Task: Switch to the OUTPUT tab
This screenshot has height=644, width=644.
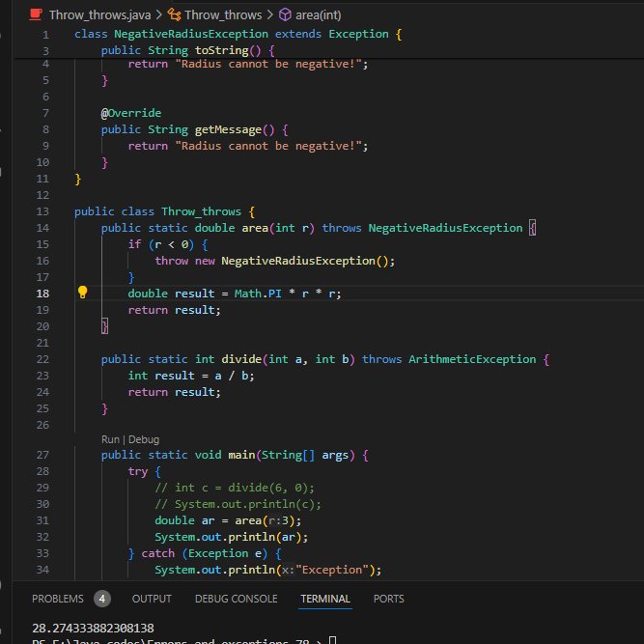Action: [x=152, y=599]
